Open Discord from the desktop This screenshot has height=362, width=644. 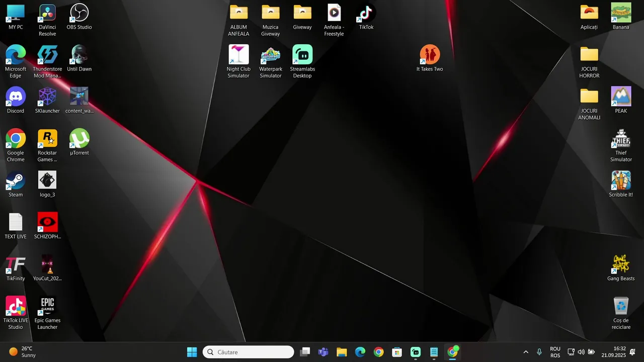click(16, 101)
